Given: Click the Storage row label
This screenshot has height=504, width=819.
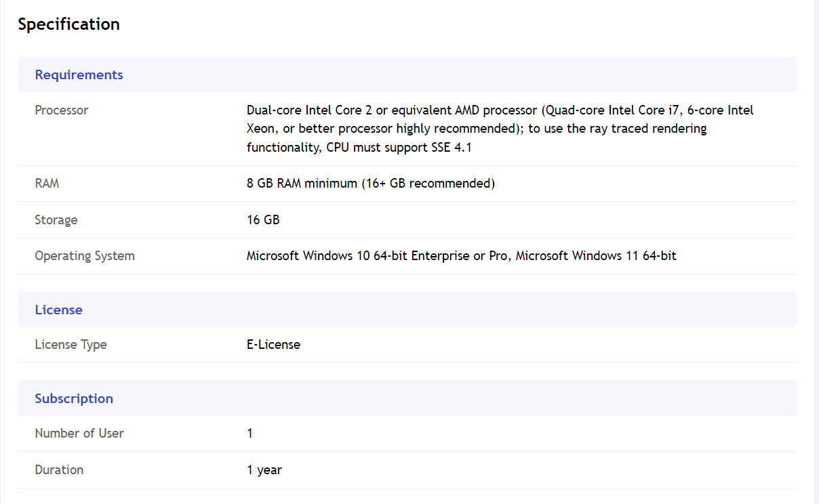Looking at the screenshot, I should pos(56,220).
